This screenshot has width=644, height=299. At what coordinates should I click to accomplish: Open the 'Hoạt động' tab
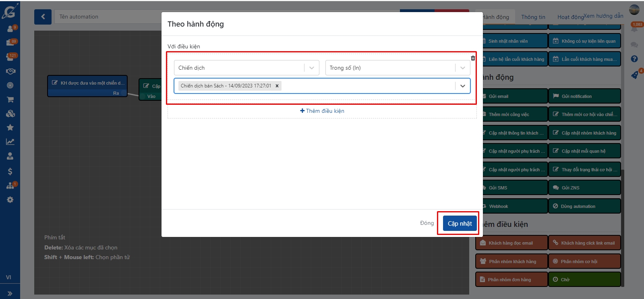tap(570, 17)
